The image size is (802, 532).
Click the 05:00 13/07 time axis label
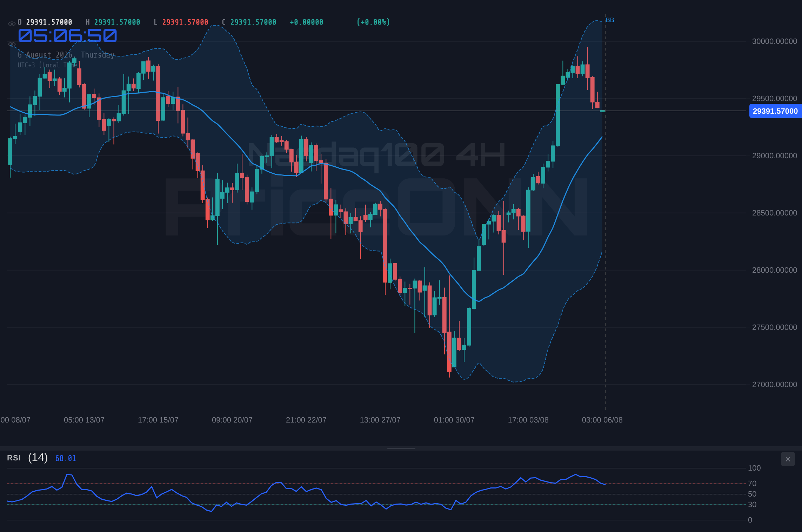[84, 420]
